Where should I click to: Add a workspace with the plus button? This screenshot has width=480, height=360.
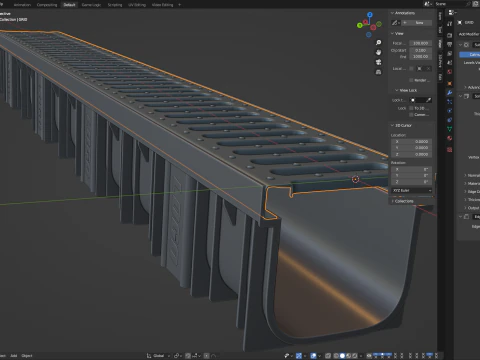[179, 5]
